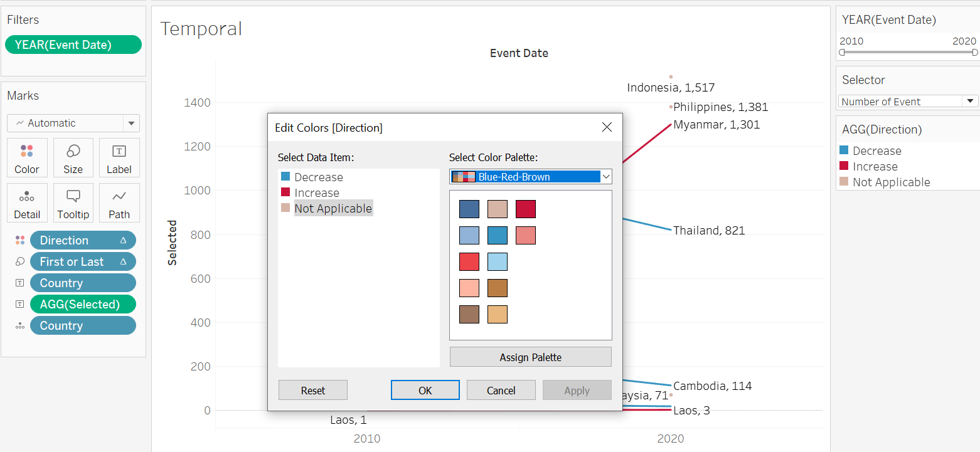Open the Size marks card
Screen dimensions: 980x452
pyautogui.click(x=73, y=157)
